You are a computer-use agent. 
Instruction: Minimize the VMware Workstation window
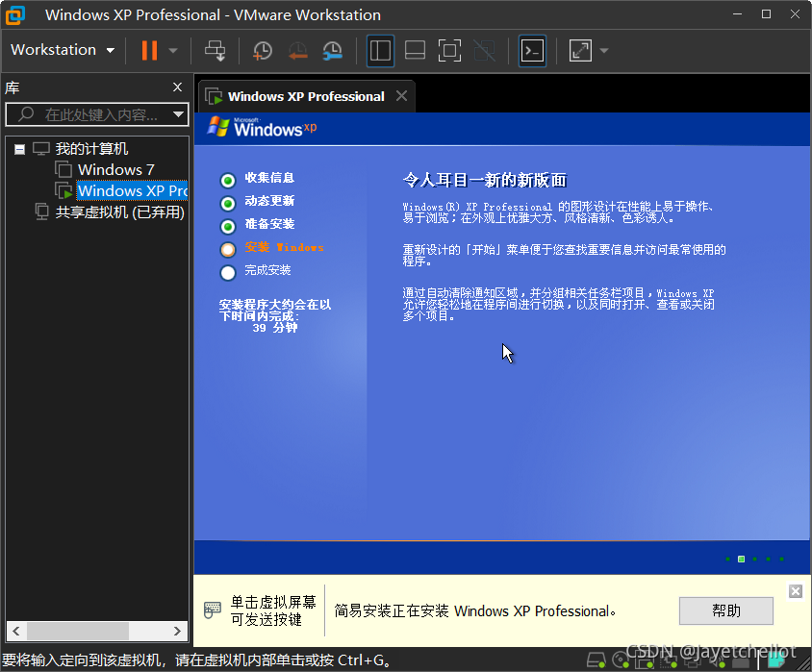click(x=737, y=14)
